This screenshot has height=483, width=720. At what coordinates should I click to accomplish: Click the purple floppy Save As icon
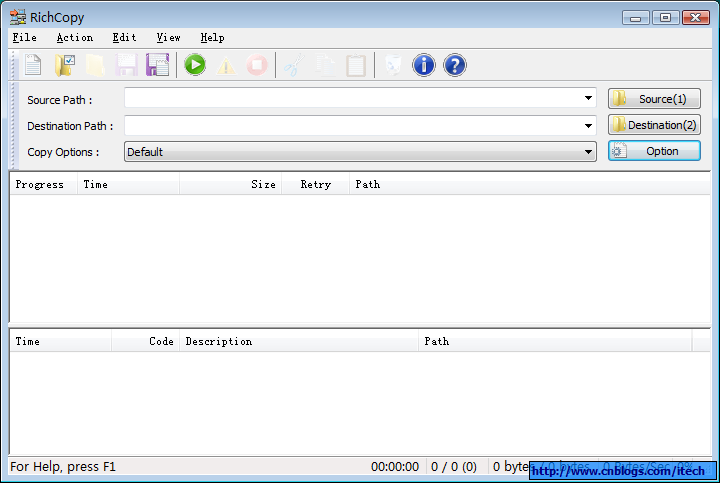pos(157,65)
